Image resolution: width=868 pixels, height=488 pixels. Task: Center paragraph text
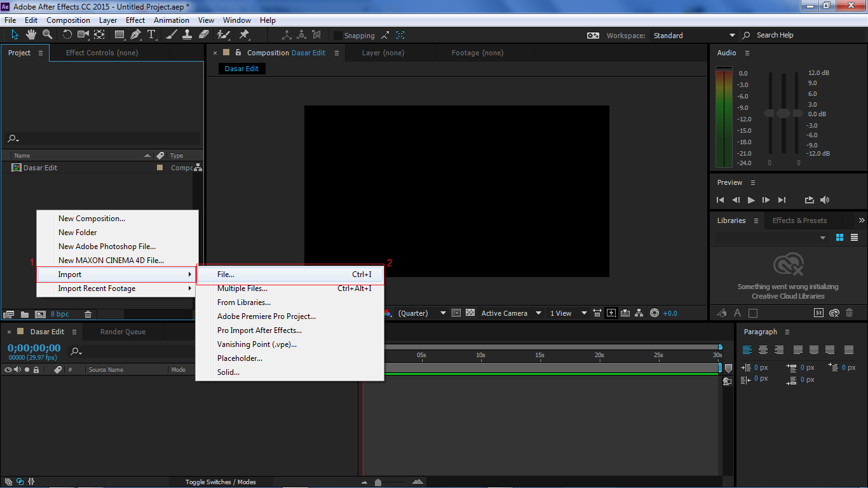coord(763,349)
